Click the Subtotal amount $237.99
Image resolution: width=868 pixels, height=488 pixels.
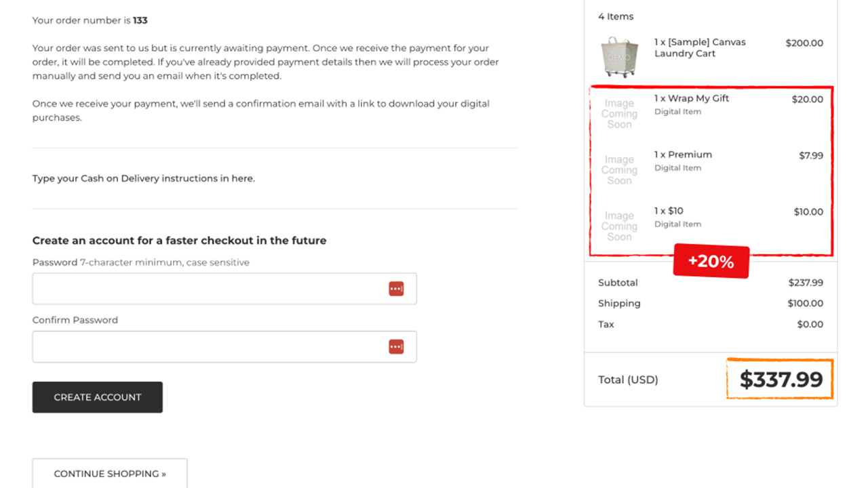pos(805,283)
